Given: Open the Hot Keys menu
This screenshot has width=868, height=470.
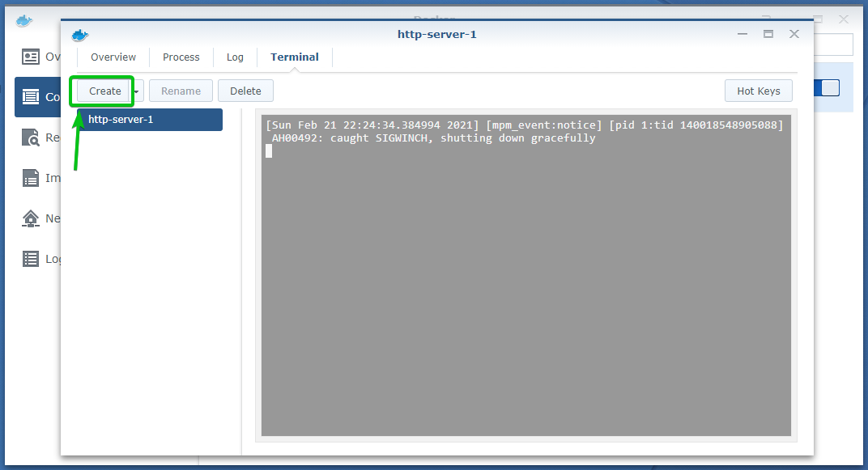Looking at the screenshot, I should [759, 91].
